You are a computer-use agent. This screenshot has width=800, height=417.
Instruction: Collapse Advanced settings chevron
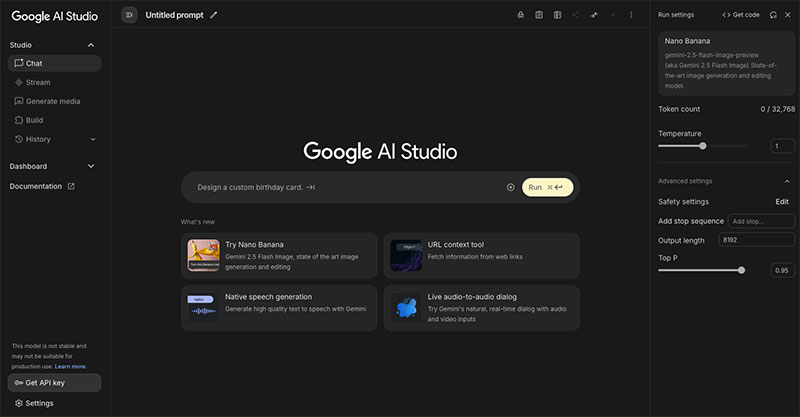coord(787,181)
